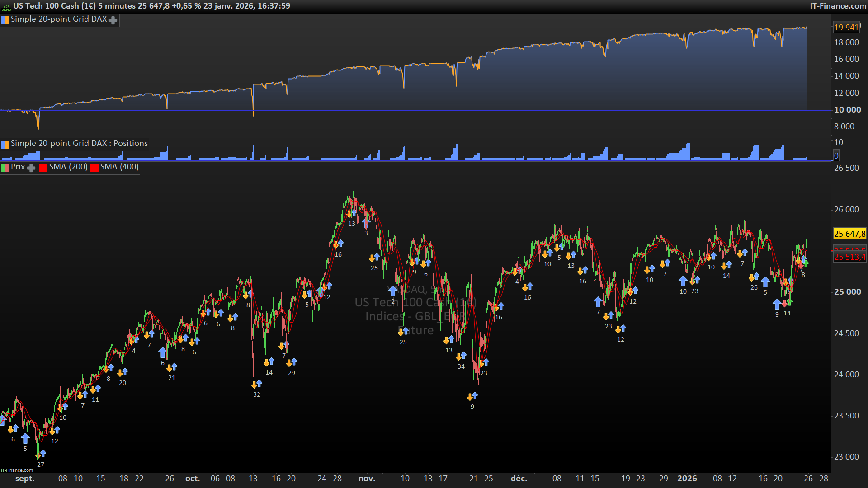Image resolution: width=868 pixels, height=488 pixels.
Task: Click the red 25 513,4 price tag
Action: click(849, 257)
